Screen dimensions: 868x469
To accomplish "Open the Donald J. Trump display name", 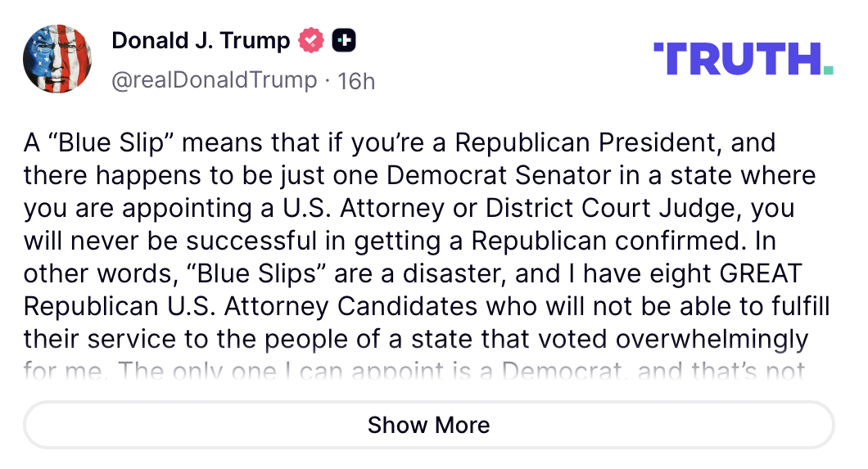I will [201, 40].
